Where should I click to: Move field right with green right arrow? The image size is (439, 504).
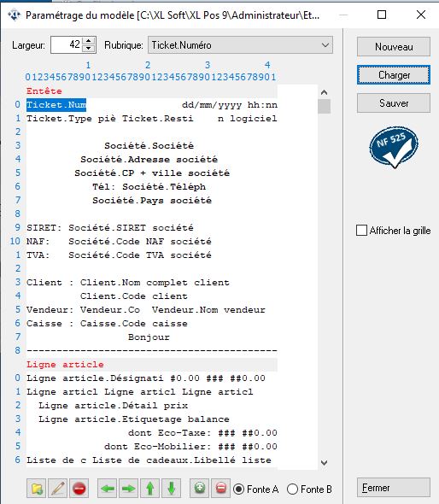coord(129,489)
